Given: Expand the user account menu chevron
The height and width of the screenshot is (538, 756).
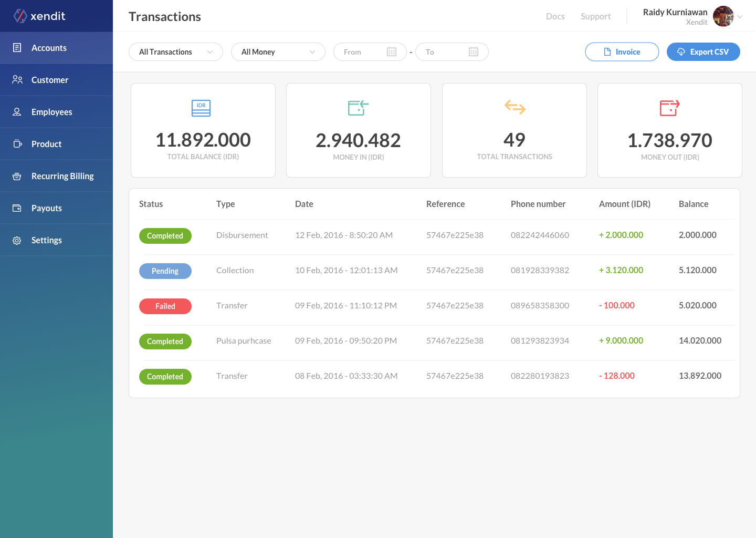Looking at the screenshot, I should (740, 17).
